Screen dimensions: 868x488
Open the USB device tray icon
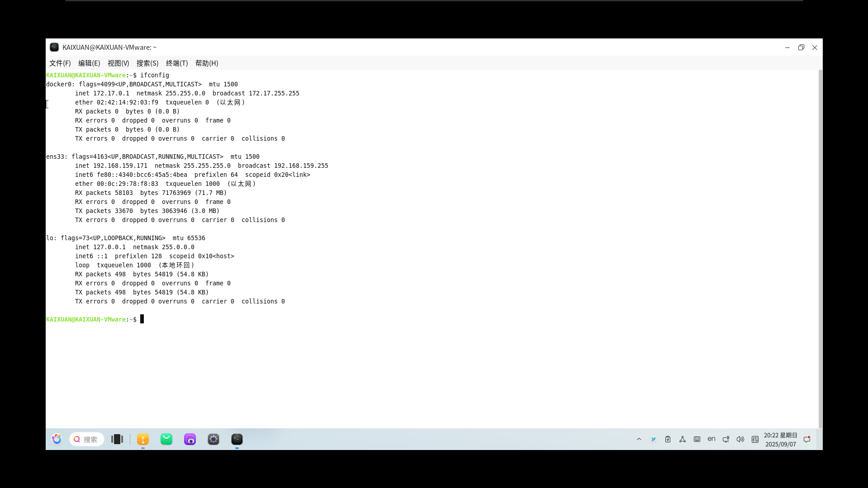point(668,439)
